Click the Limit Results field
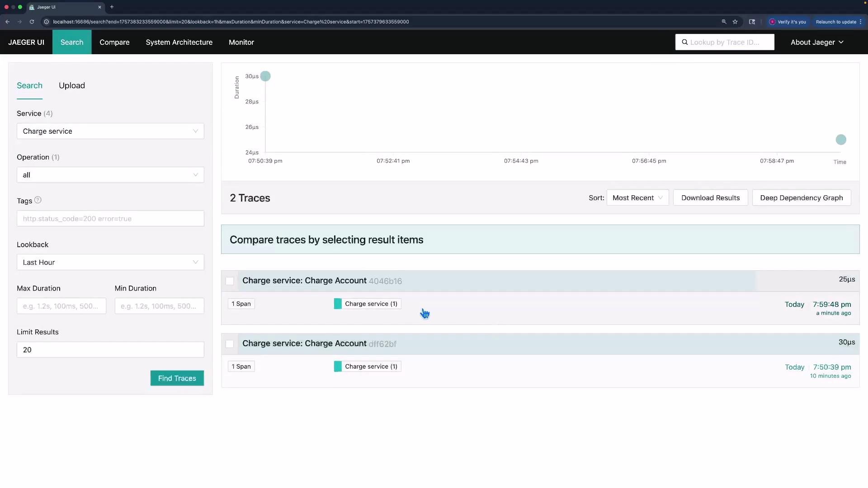Image resolution: width=868 pixels, height=488 pixels. tap(110, 350)
